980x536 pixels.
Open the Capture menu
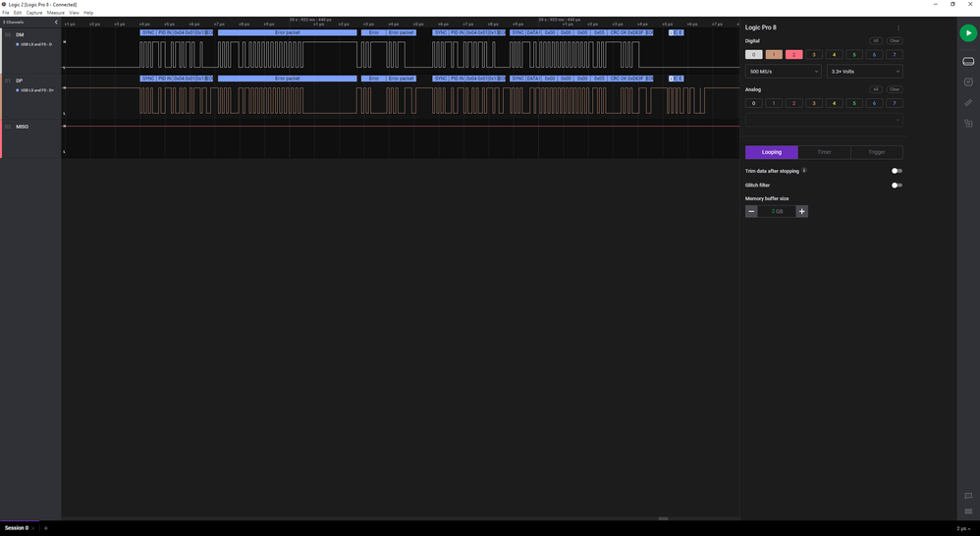pos(34,13)
